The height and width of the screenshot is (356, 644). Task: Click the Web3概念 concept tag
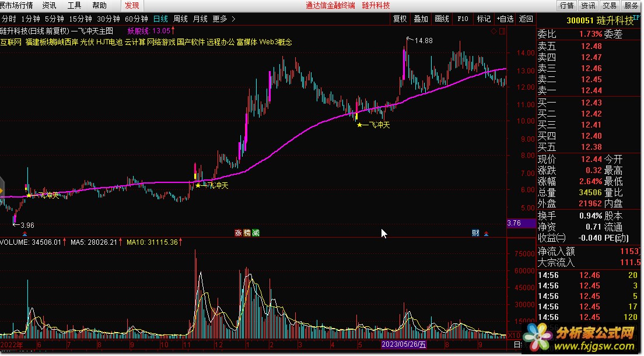pyautogui.click(x=275, y=42)
